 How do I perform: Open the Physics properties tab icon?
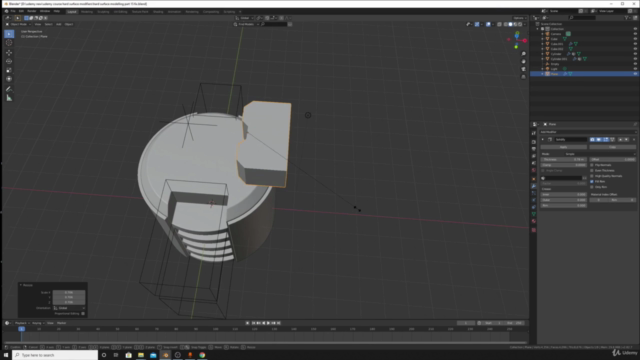[533, 200]
